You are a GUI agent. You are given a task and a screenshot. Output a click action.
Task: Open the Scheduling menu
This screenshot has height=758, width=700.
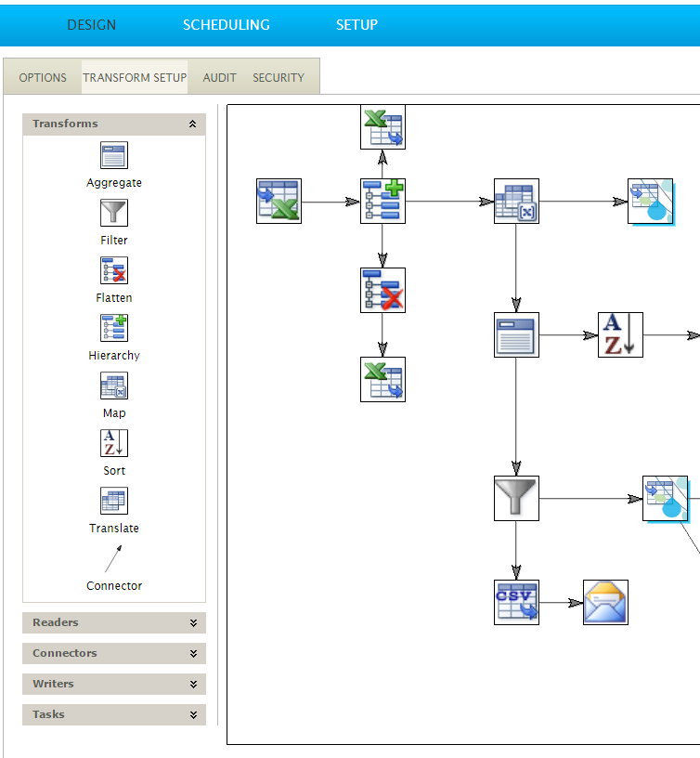[226, 25]
